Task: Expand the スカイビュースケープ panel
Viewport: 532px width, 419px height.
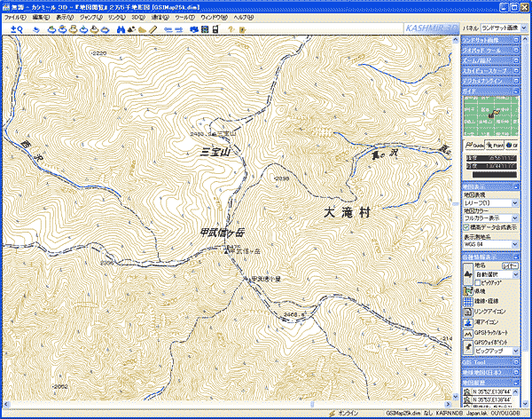Action: click(516, 71)
